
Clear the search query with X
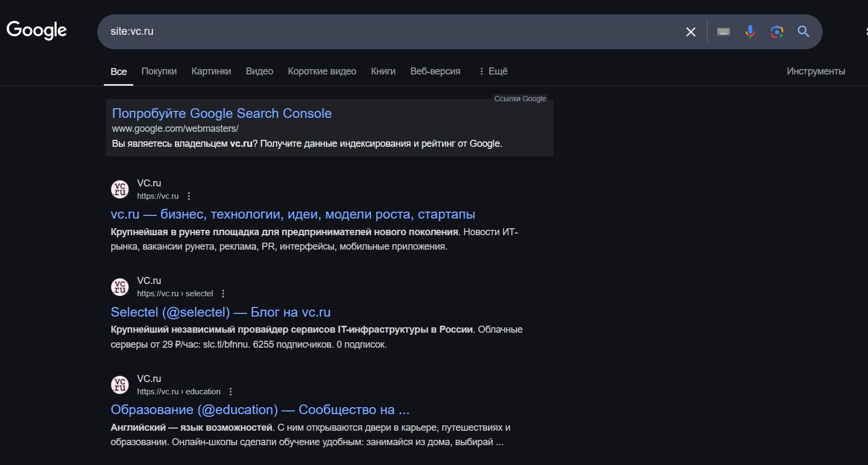click(690, 32)
